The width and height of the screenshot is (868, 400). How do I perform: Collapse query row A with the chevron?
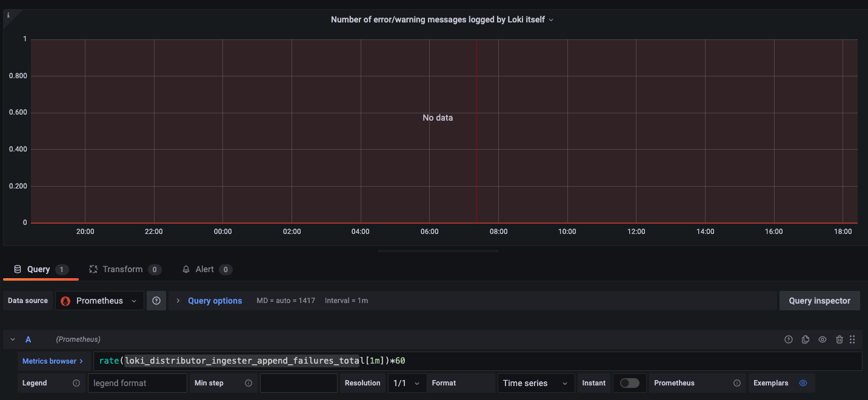point(12,339)
